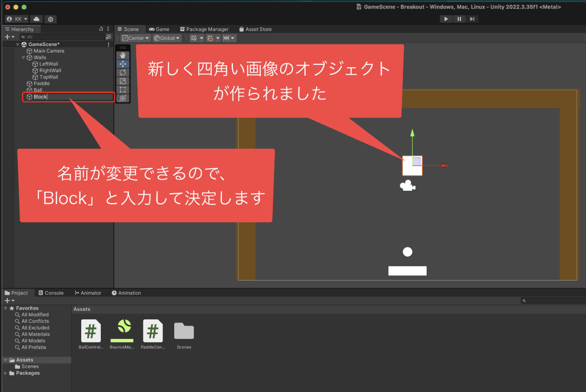
Task: Click the Hierarchy search window icon
Action: coord(109,37)
